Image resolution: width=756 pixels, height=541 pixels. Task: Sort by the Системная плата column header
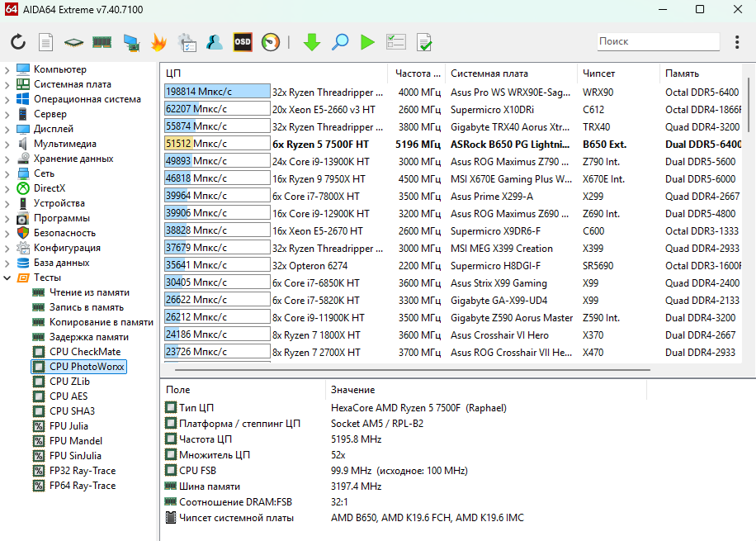coord(511,74)
